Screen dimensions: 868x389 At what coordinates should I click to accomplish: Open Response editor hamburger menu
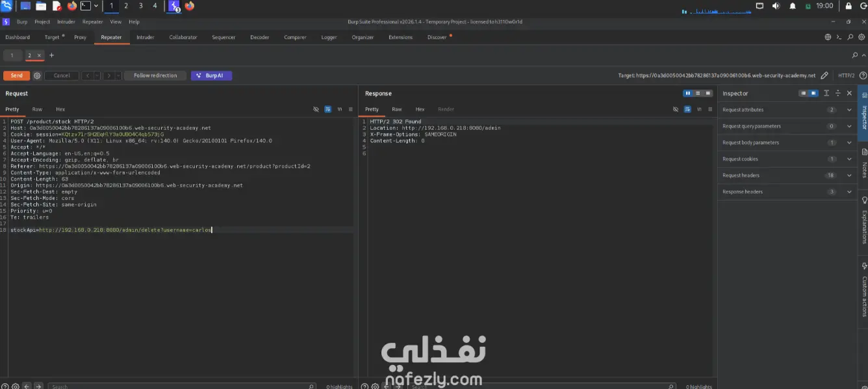710,109
